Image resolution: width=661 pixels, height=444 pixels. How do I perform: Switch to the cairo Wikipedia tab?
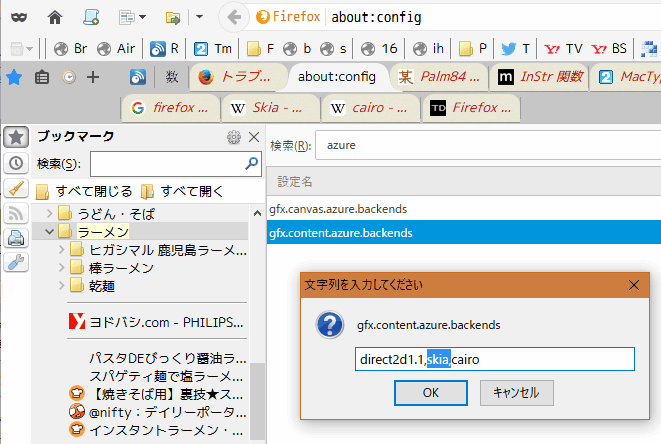(x=371, y=108)
